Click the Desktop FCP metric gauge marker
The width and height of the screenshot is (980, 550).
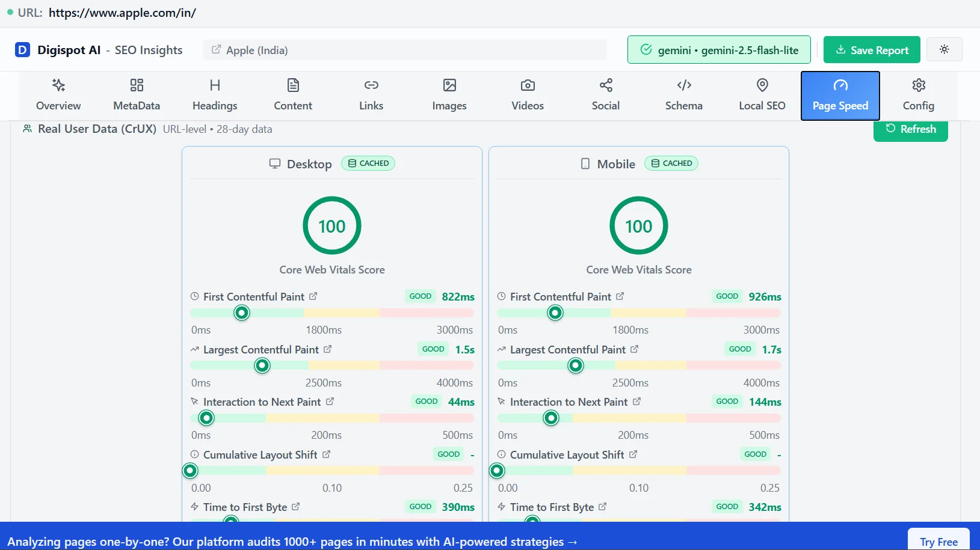point(241,313)
